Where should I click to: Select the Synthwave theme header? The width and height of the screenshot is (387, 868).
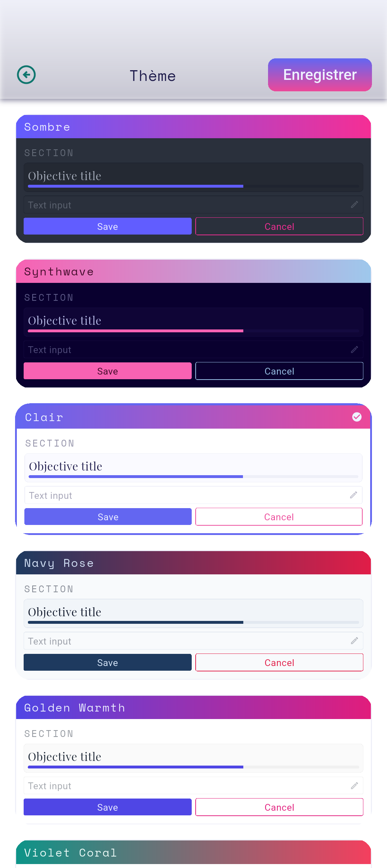pyautogui.click(x=193, y=271)
